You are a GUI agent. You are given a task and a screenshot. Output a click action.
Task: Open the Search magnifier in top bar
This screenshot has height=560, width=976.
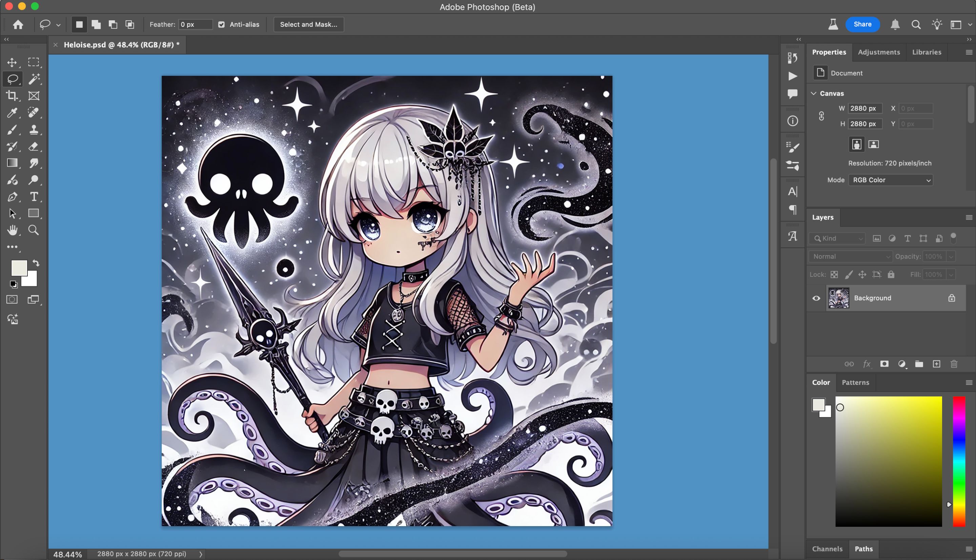tap(916, 25)
